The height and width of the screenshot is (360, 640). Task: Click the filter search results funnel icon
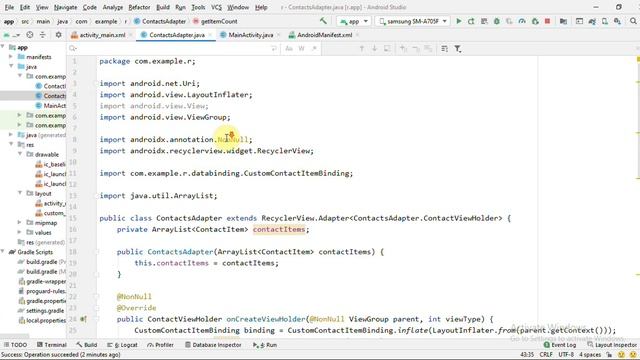(x=458, y=49)
